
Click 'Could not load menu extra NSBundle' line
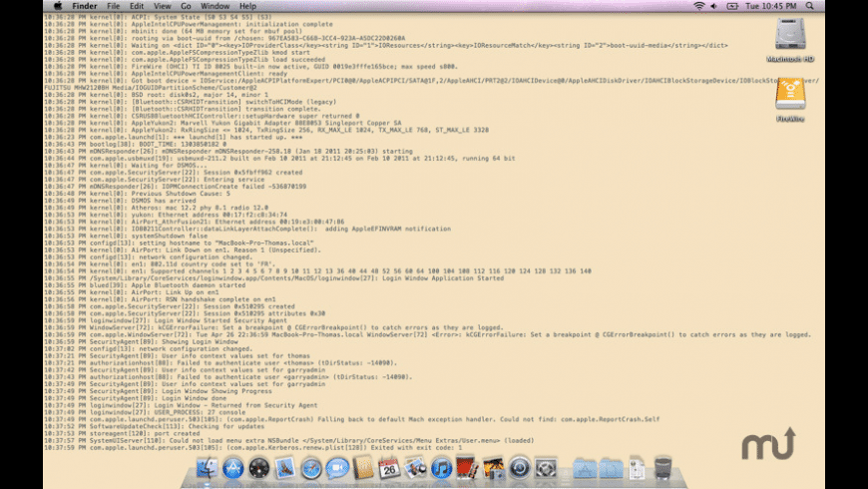pyautogui.click(x=289, y=440)
